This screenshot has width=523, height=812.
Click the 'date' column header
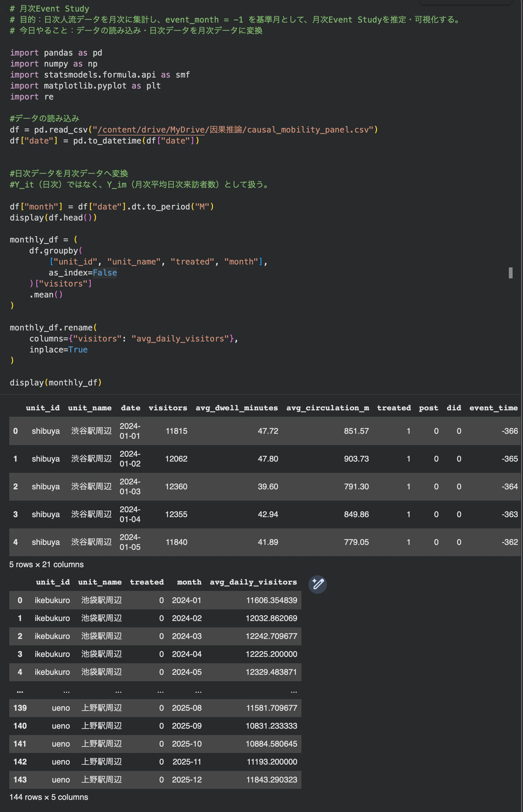131,408
